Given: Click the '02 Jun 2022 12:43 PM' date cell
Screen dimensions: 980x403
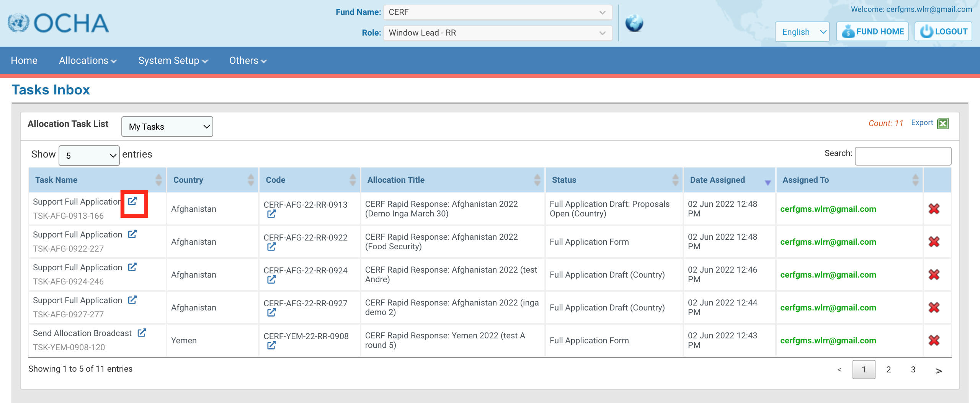Looking at the screenshot, I should (722, 340).
